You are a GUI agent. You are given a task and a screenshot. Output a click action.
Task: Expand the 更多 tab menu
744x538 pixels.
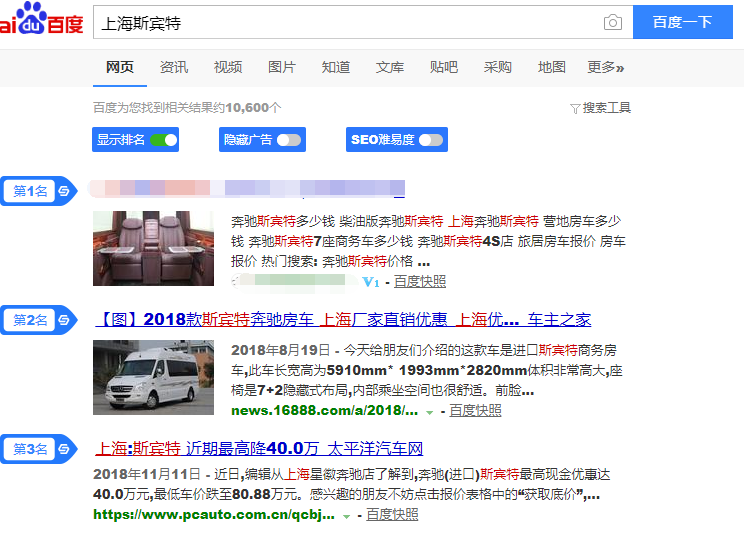tap(605, 67)
